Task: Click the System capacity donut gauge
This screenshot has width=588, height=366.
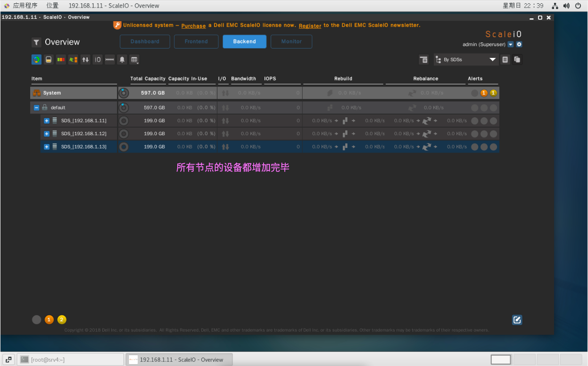Action: 124,93
